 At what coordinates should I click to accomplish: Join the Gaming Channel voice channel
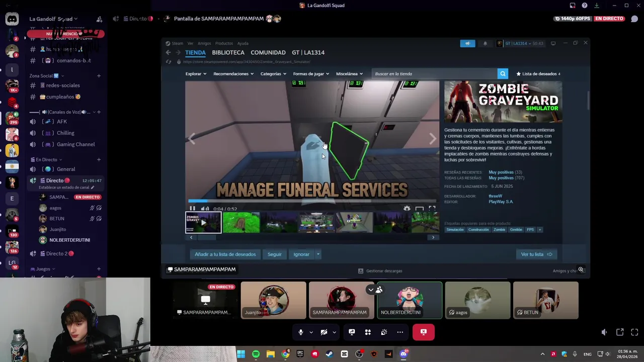tap(66, 144)
